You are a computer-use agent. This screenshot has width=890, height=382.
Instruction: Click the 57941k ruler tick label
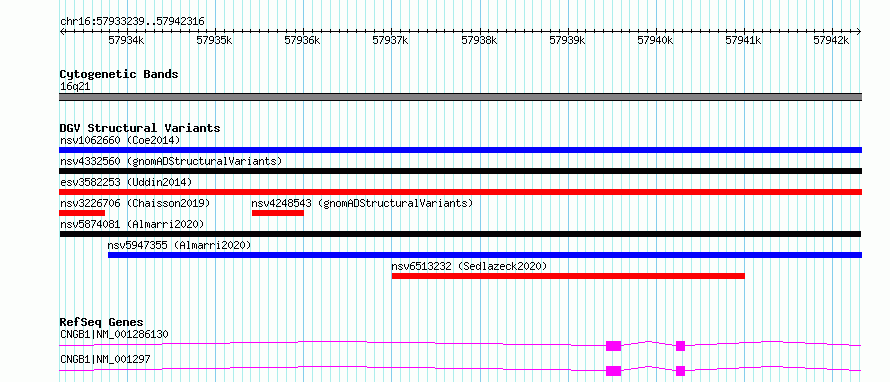pyautogui.click(x=744, y=40)
